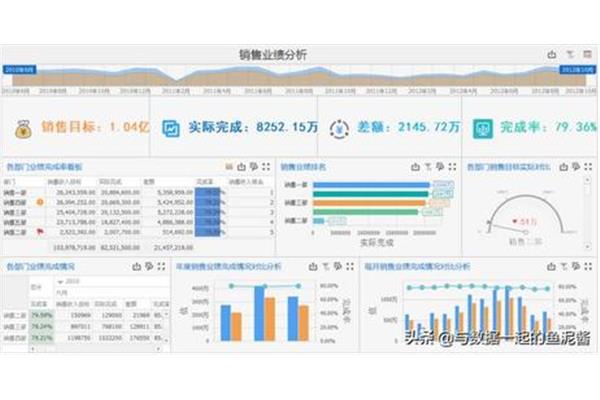The image size is (600, 400).
Task: Click the 销售目标: 1.04亿 KPI text
Action: [x=95, y=127]
